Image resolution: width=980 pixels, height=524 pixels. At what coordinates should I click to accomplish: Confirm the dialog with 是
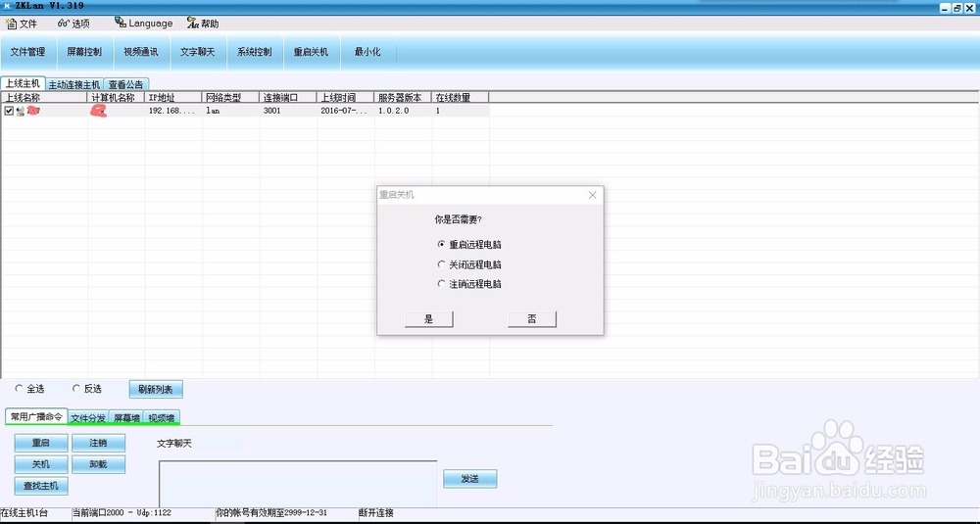pos(429,319)
